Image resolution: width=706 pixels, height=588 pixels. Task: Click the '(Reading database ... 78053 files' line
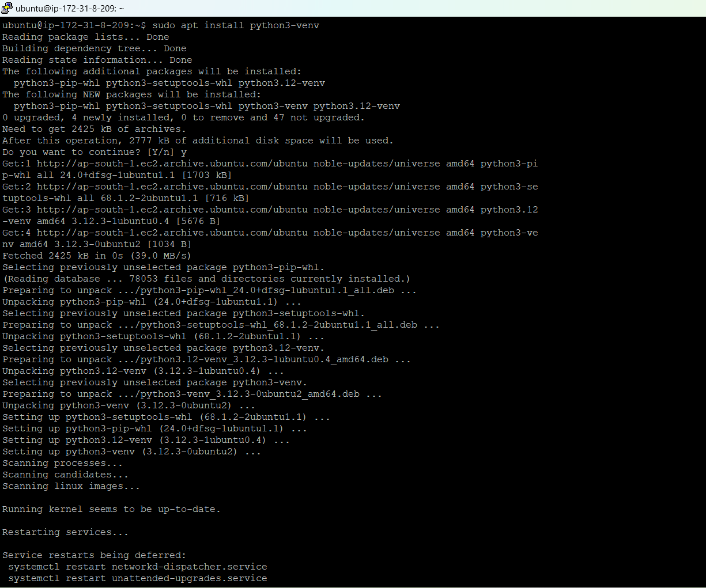point(206,279)
